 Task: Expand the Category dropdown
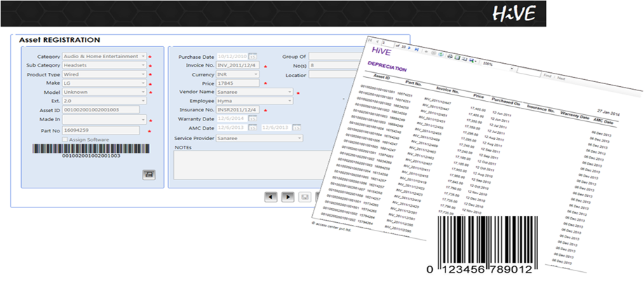tap(143, 56)
